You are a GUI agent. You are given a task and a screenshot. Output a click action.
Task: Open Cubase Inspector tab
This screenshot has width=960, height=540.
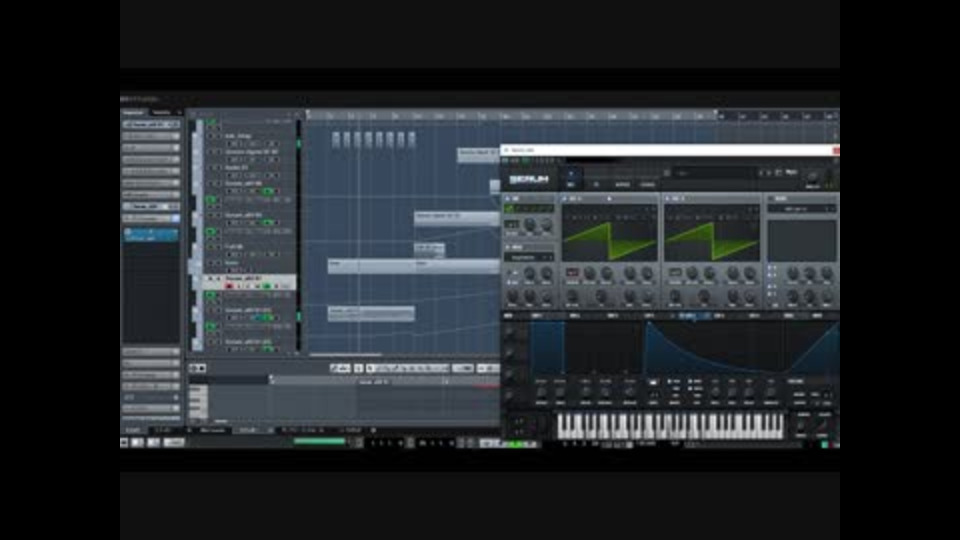tap(133, 112)
